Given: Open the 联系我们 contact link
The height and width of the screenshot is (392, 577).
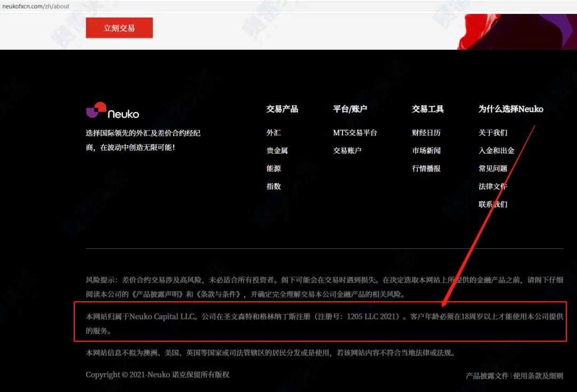Looking at the screenshot, I should (x=493, y=205).
